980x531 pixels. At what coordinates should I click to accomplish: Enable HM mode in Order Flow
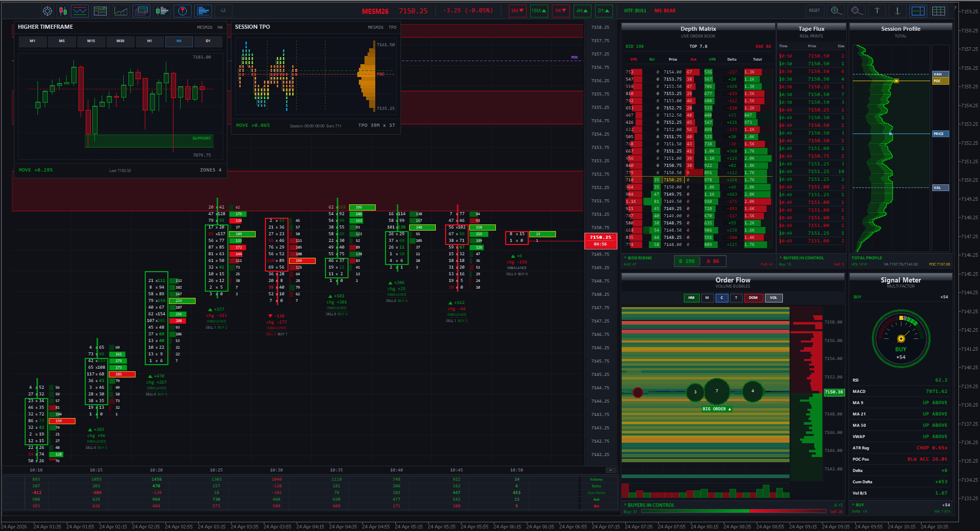coord(691,298)
